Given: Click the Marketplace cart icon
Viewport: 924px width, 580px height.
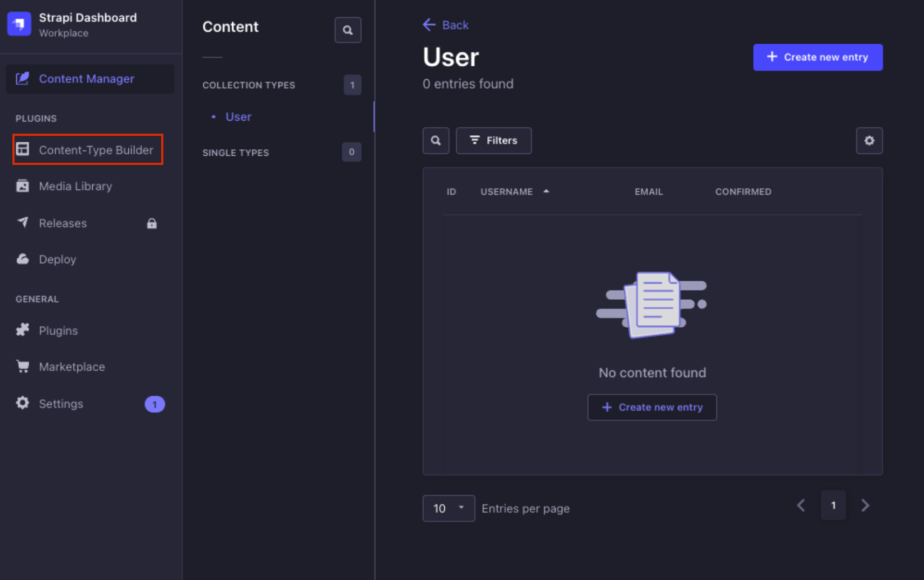Looking at the screenshot, I should pyautogui.click(x=23, y=367).
